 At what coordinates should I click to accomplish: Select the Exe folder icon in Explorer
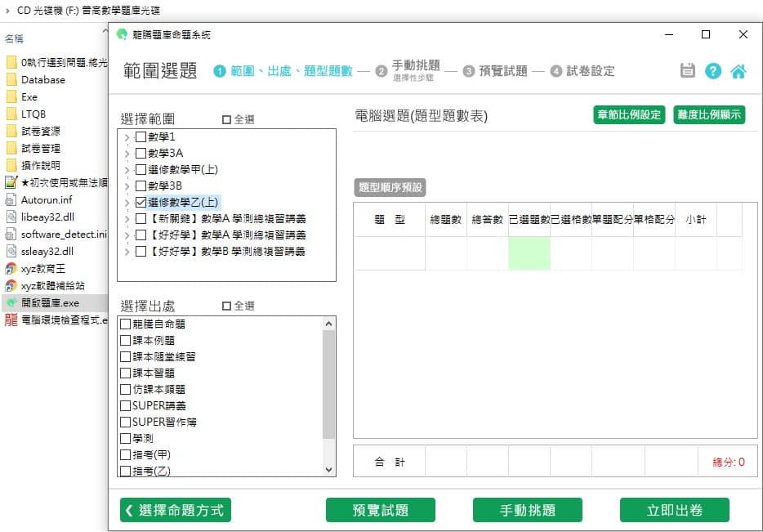[11, 97]
